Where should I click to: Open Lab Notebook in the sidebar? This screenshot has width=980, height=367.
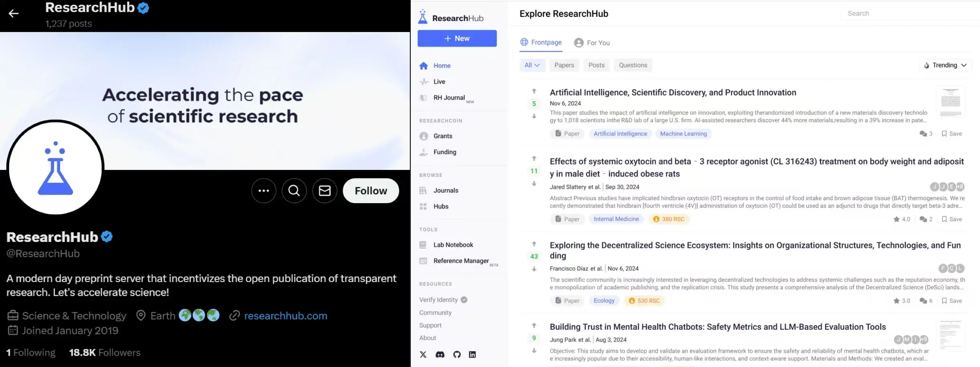(x=453, y=245)
